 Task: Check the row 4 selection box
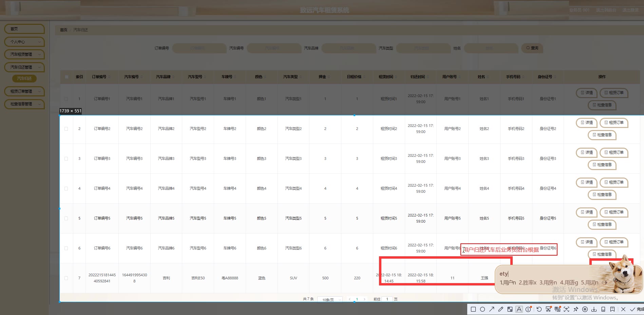pos(66,189)
